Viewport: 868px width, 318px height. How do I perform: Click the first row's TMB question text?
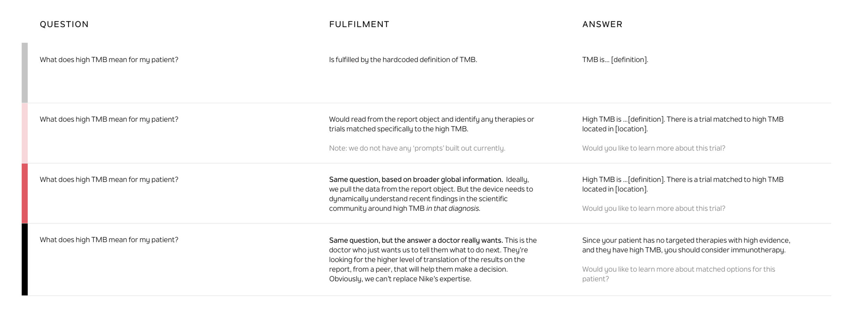(109, 60)
